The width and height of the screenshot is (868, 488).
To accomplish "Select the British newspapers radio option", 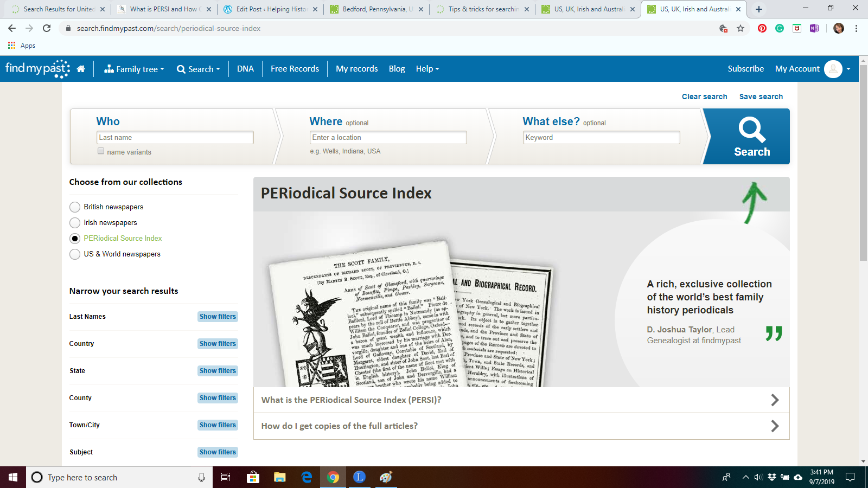I will [x=75, y=207].
